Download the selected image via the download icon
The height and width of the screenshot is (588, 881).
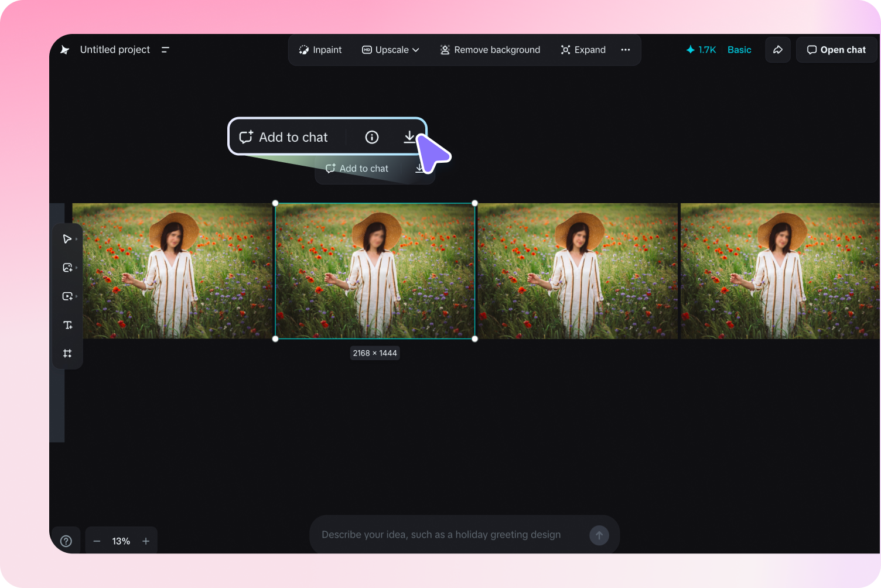pos(409,136)
